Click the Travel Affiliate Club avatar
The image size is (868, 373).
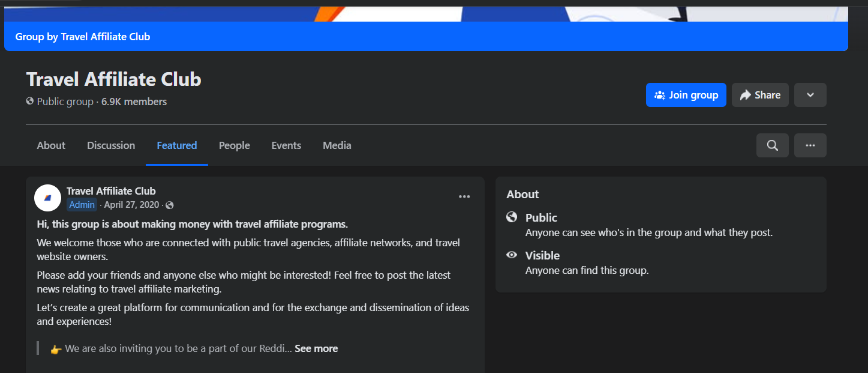[x=48, y=198]
